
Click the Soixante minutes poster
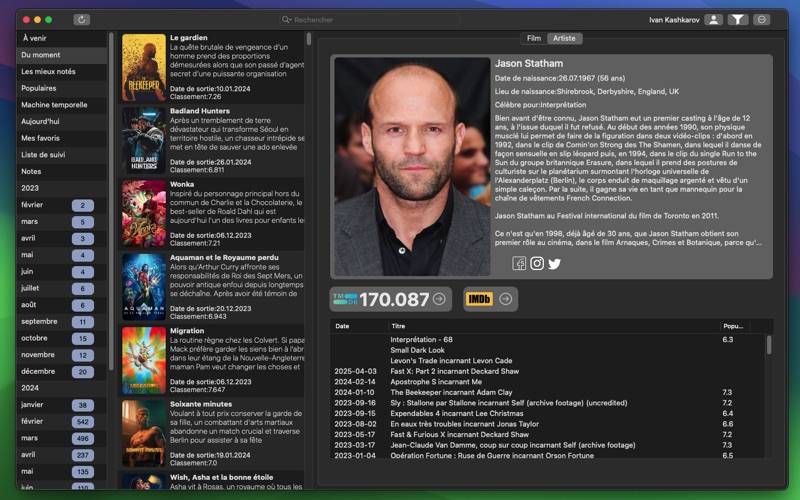click(144, 434)
